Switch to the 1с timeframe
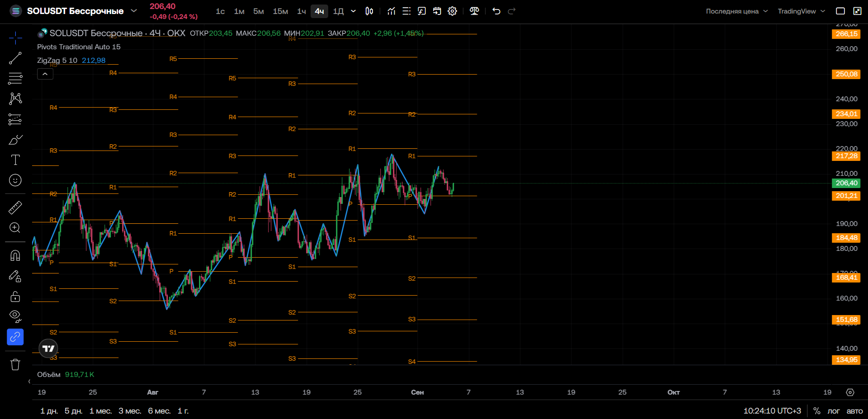Viewport: 868px width, 419px height. click(220, 11)
